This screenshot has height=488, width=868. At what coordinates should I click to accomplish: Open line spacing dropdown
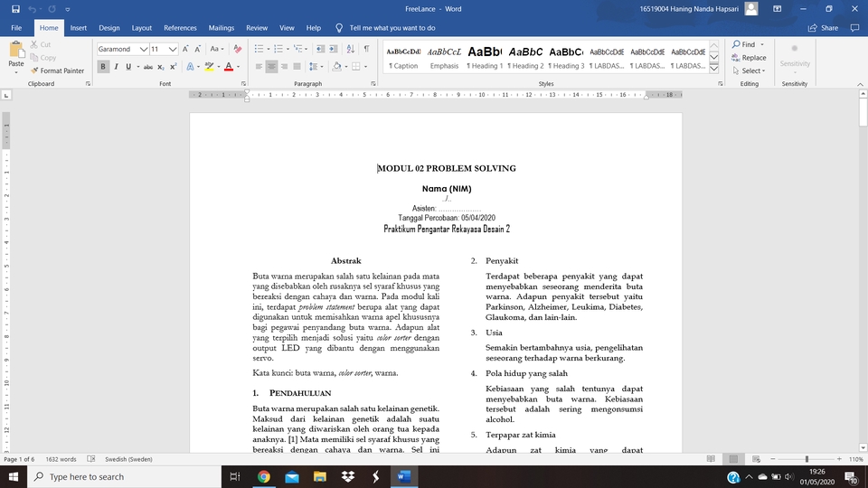coord(316,67)
